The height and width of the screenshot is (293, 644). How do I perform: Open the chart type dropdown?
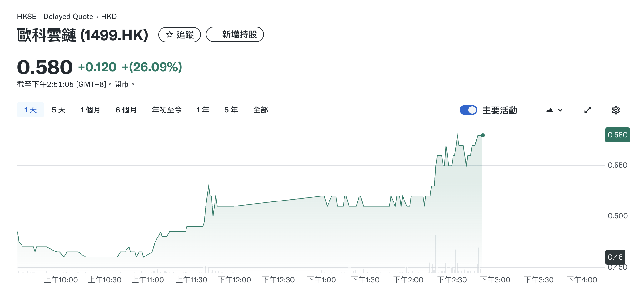[554, 110]
